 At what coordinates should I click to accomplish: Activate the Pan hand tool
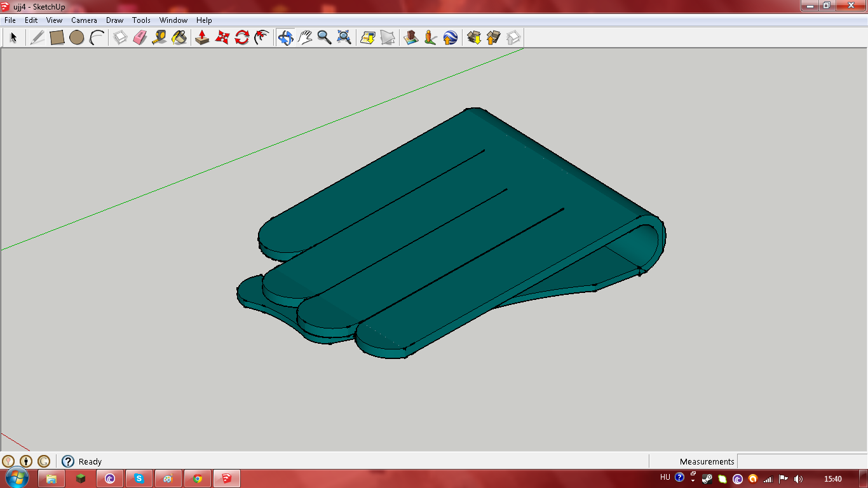pyautogui.click(x=305, y=37)
